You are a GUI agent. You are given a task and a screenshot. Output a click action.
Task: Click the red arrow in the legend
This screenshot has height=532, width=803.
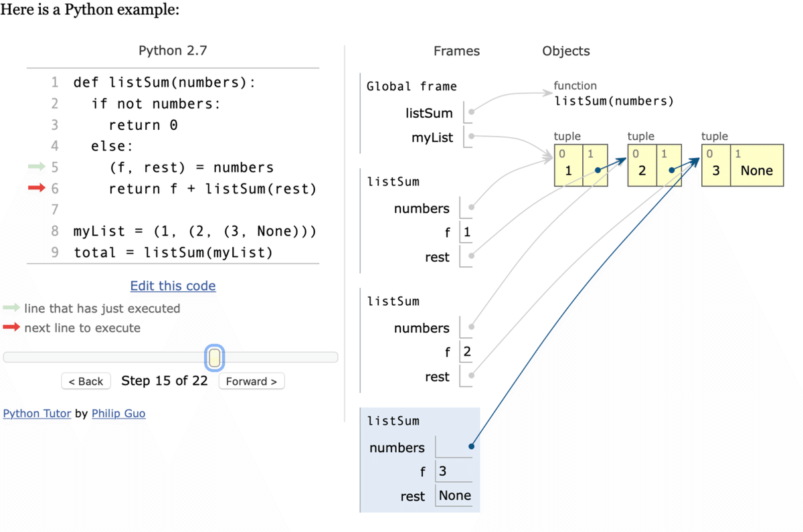tap(11, 328)
